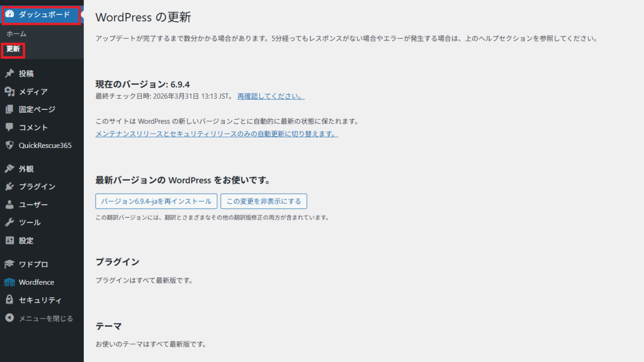Viewport: 644px width, 362px height.
Task: Click the Tools wrench icon
Action: pyautogui.click(x=9, y=223)
